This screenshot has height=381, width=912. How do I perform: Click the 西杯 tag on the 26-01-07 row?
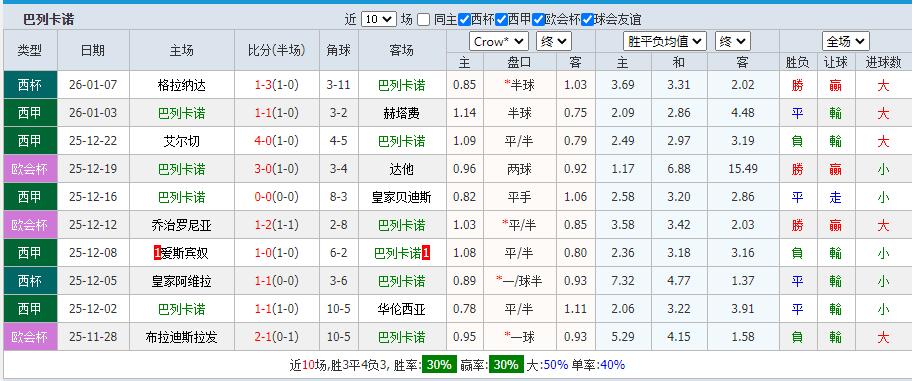point(30,85)
